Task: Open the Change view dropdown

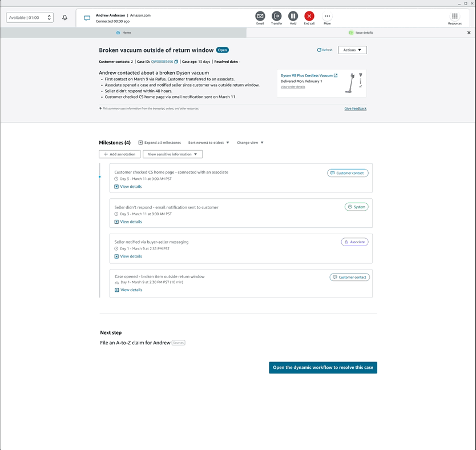Action: click(x=250, y=143)
